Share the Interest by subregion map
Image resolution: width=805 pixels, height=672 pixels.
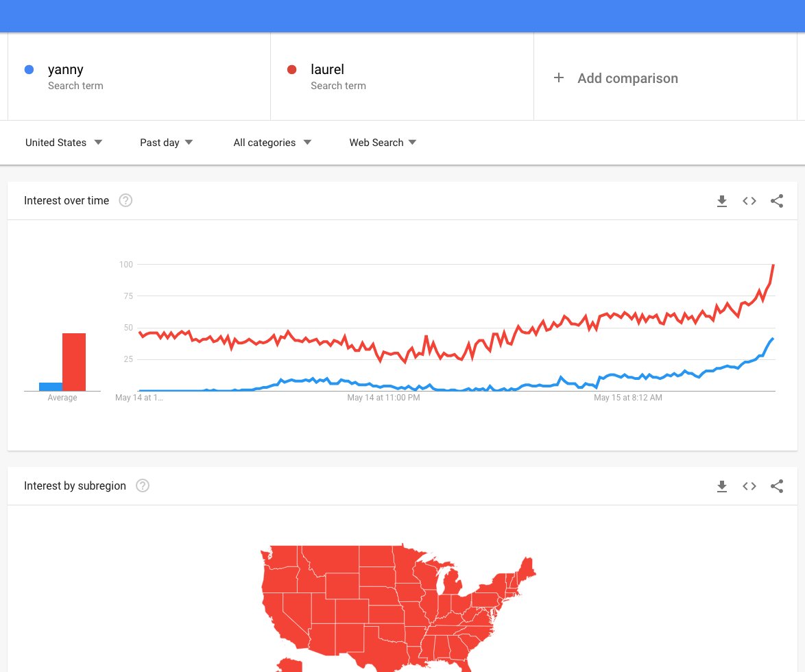click(777, 486)
